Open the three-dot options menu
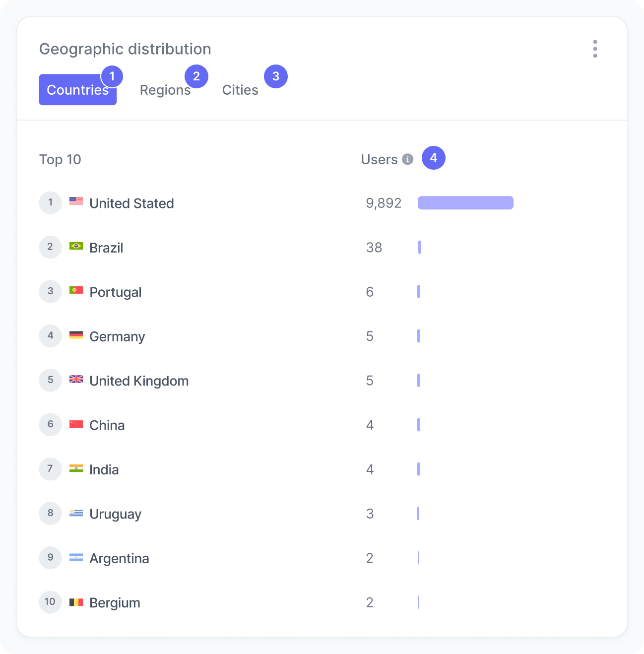Viewport: 644px width, 654px height. click(x=595, y=49)
